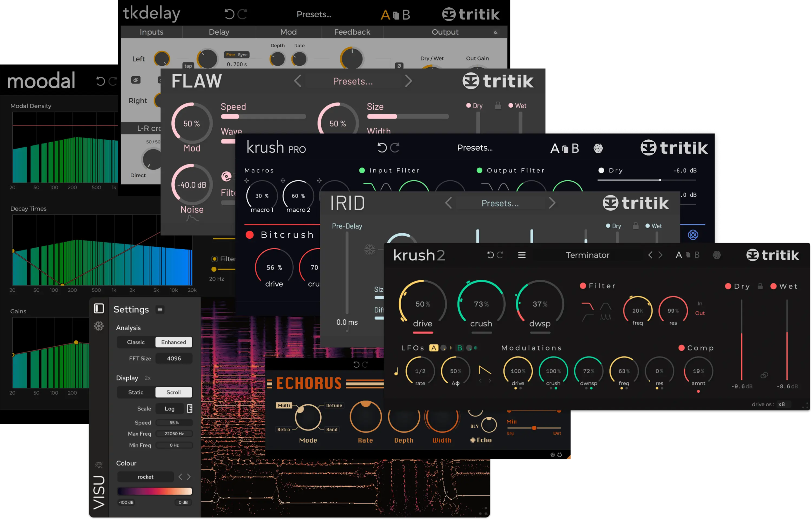Screen dimensions: 812x520
Task: Click the randomize dice in krush PRO
Action: (x=598, y=148)
